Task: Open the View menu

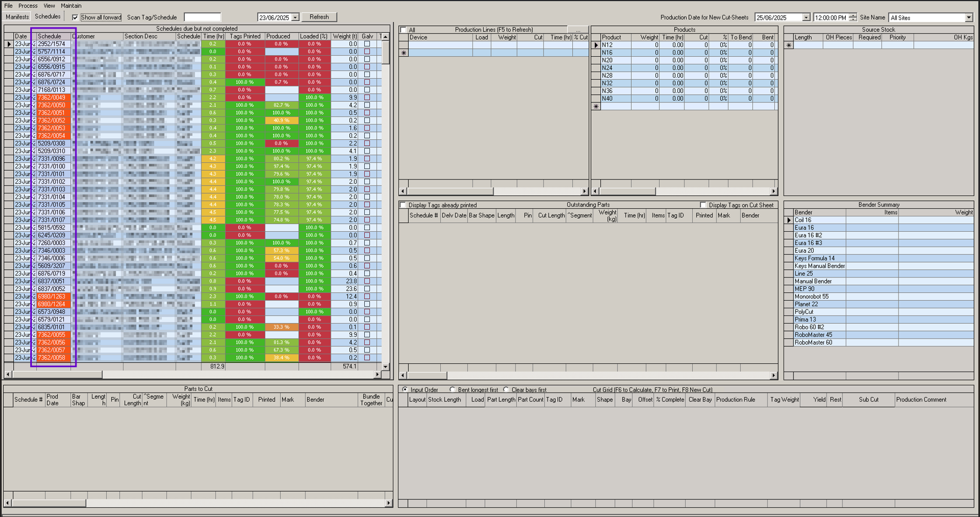Action: (49, 6)
